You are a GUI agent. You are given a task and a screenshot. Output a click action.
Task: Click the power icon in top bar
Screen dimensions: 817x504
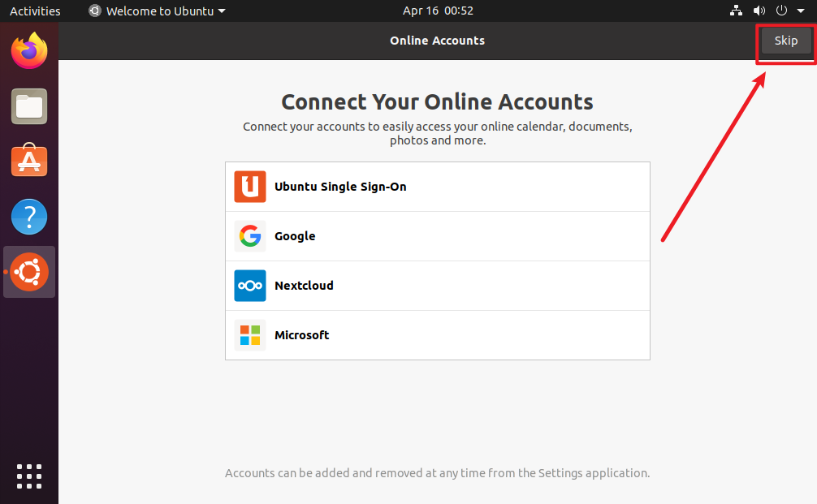pos(781,11)
